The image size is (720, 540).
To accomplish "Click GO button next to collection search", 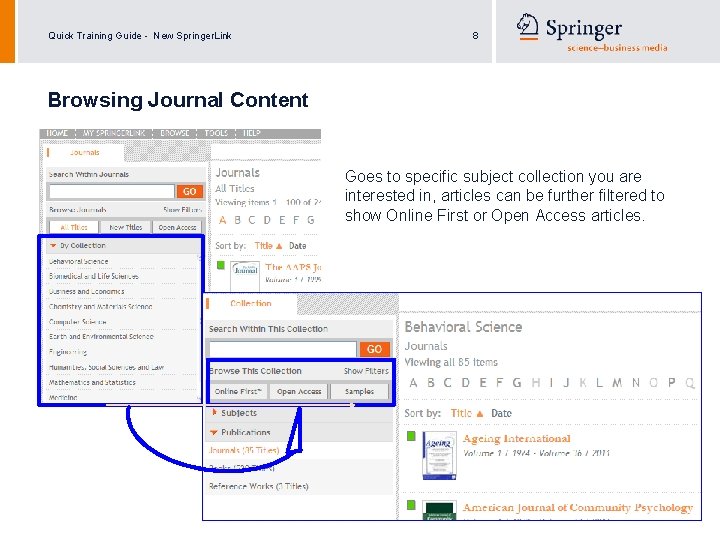I will coord(374,349).
